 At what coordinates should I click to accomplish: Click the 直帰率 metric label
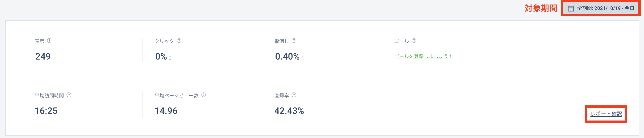pos(282,95)
